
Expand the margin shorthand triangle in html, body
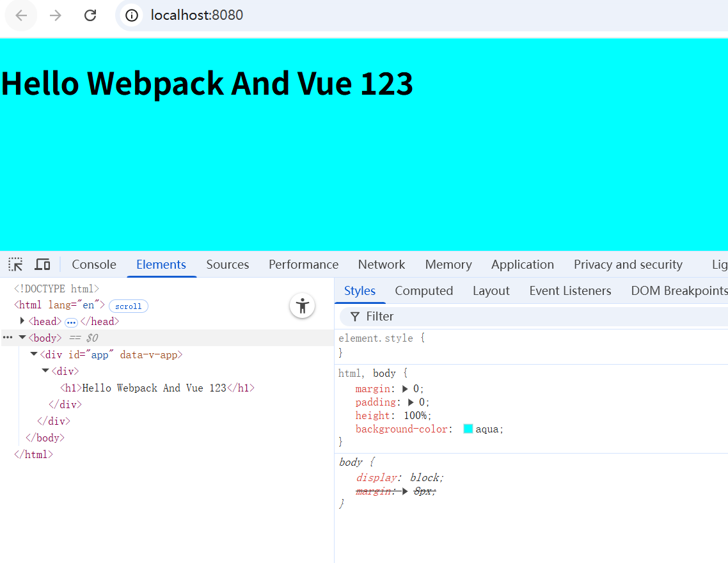coord(405,388)
